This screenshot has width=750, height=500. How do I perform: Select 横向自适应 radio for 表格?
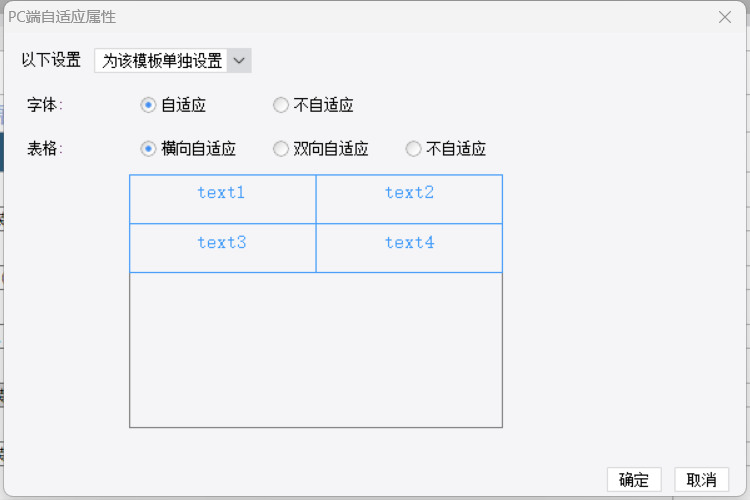pyautogui.click(x=148, y=149)
